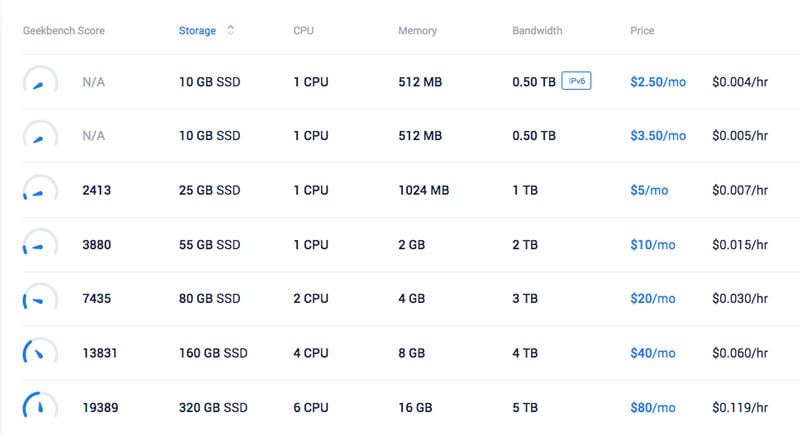The image size is (800, 434).
Task: Open the $80/mo price link
Action: pos(653,407)
